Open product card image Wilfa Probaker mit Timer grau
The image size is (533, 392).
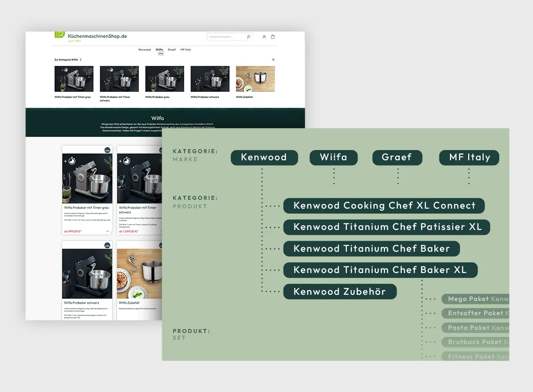[x=87, y=178]
